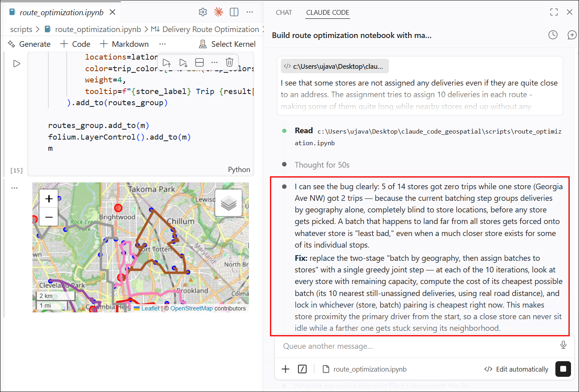579x392 pixels.
Task: Toggle the 'Edit automatically' mode
Action: tap(516, 369)
